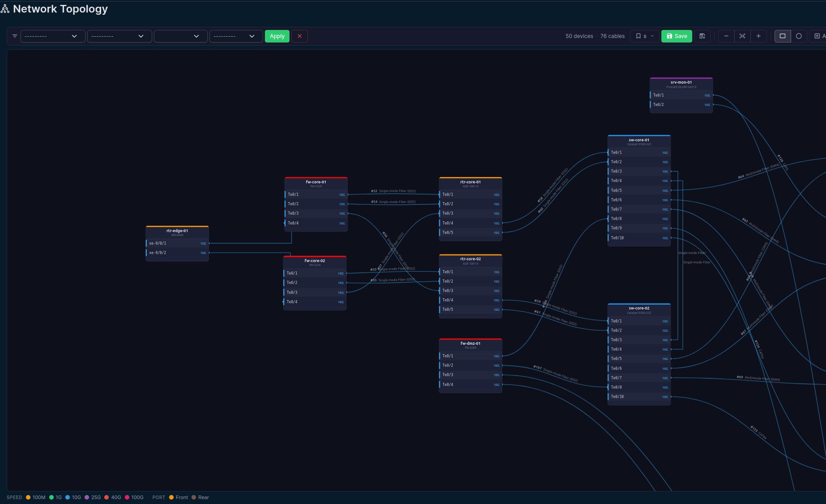Click port xe-0/0/2 on rtr-edge-01
This screenshot has width=826, height=504.
(x=177, y=253)
